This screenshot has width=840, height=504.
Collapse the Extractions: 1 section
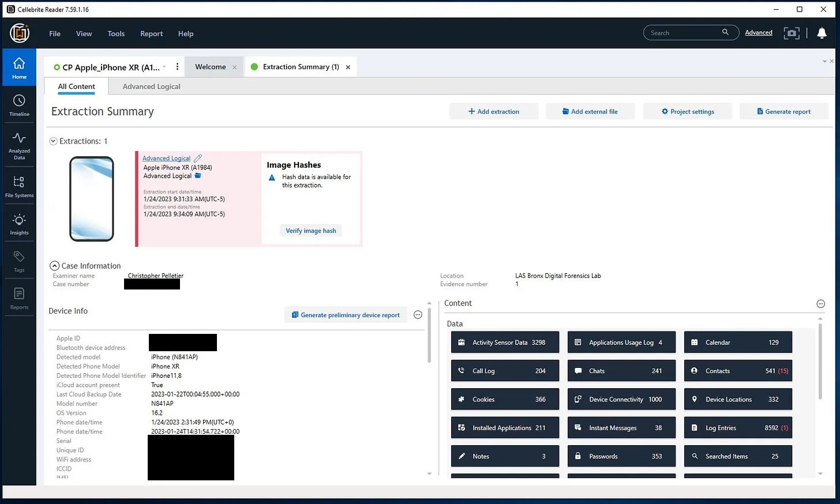53,141
